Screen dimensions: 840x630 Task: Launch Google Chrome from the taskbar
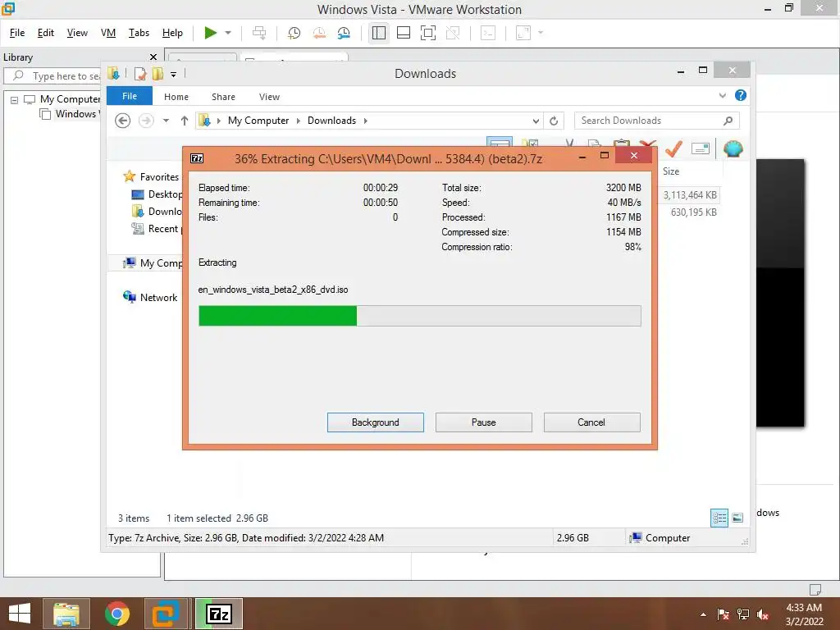click(117, 614)
